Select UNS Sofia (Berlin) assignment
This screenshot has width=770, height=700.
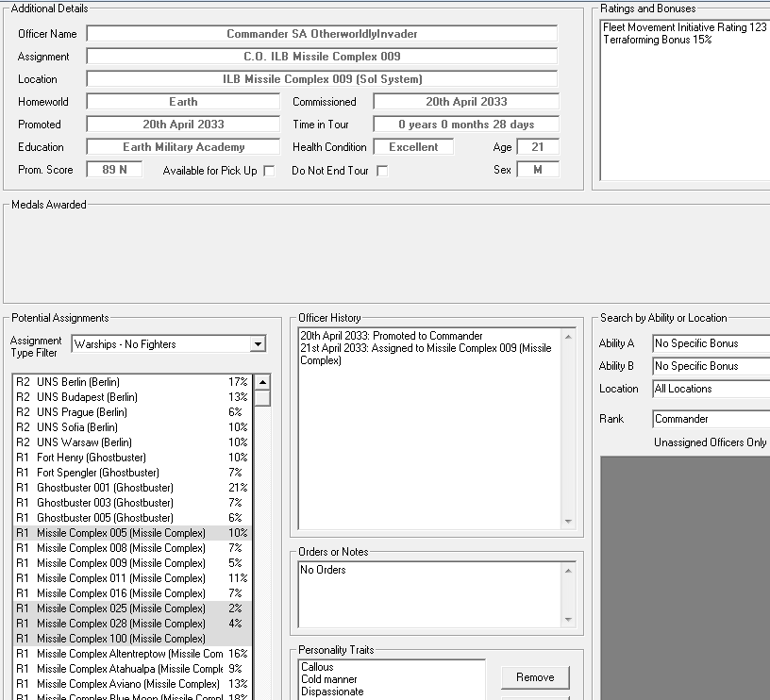click(132, 427)
